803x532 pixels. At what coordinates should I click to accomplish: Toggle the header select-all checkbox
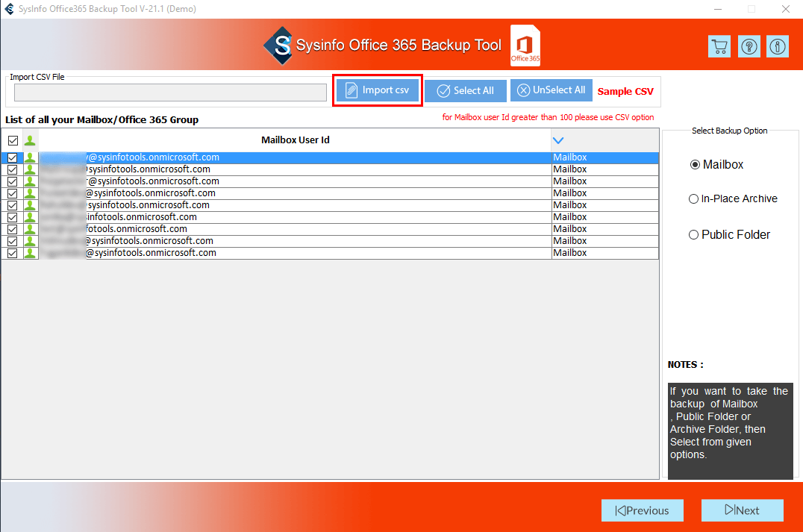pyautogui.click(x=13, y=140)
